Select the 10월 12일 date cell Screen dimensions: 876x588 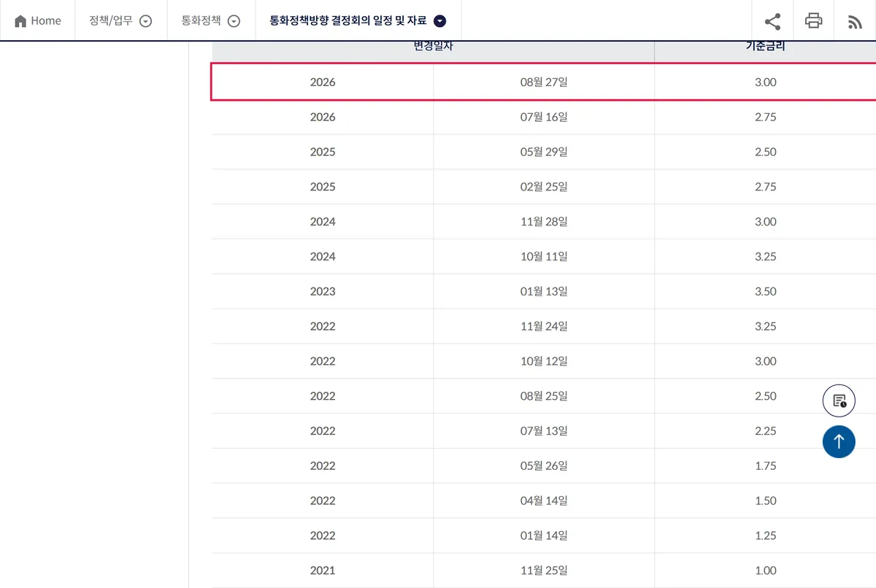click(544, 361)
